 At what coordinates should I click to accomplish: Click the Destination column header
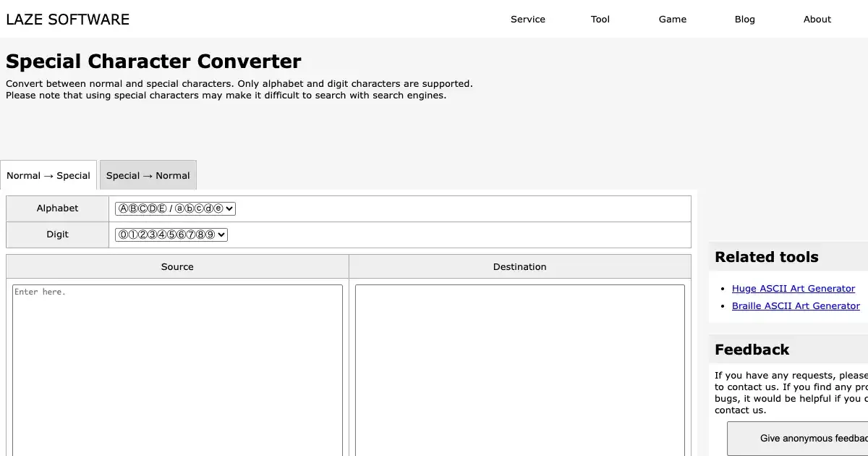tap(519, 267)
